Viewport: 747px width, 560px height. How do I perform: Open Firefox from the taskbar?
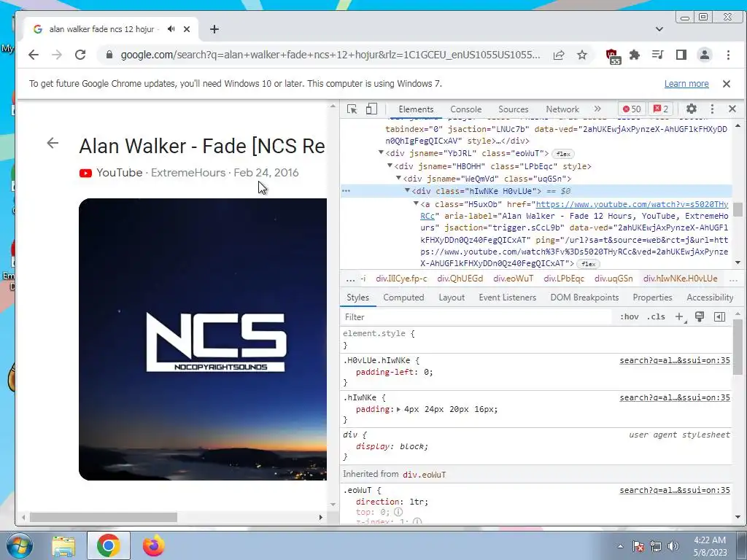pyautogui.click(x=153, y=545)
